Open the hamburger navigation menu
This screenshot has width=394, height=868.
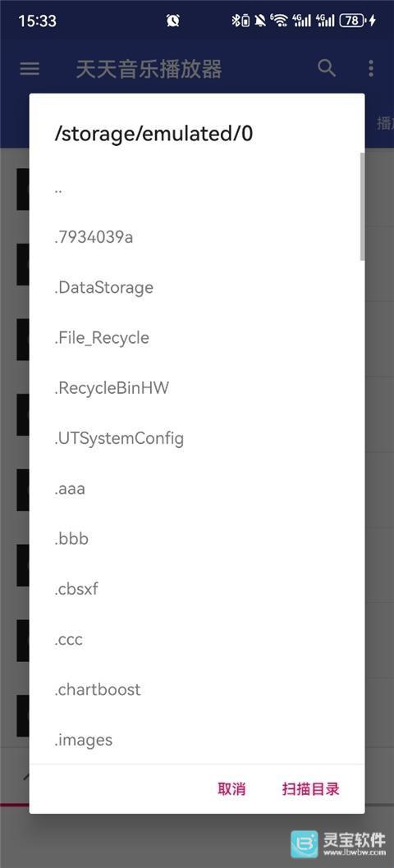(30, 69)
